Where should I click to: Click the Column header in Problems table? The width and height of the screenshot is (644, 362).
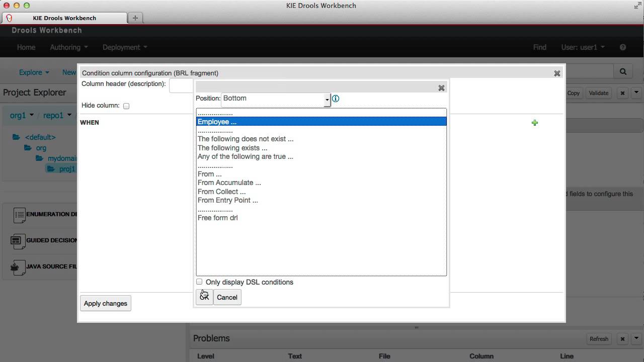[481, 356]
